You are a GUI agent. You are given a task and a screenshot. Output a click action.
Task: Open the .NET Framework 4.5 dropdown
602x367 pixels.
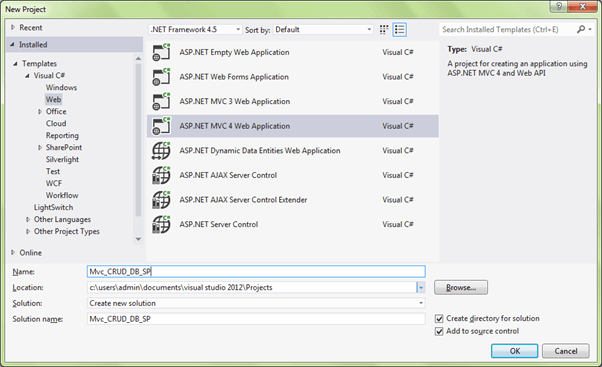pos(195,30)
